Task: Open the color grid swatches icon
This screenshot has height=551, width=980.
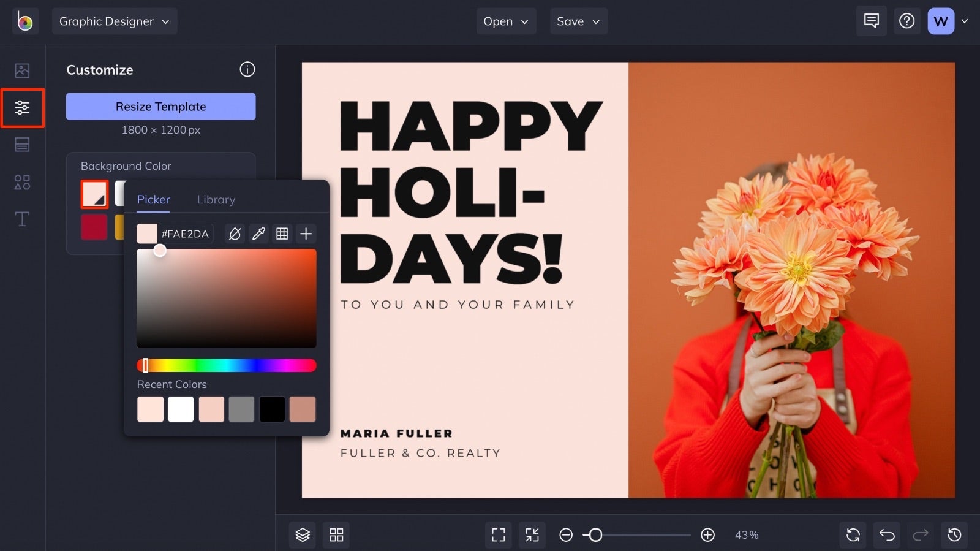Action: 282,234
